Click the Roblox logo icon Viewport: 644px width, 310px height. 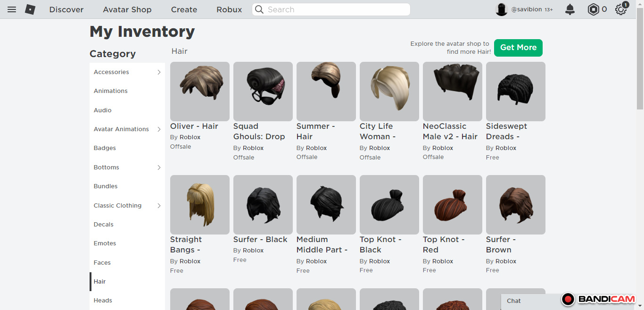30,9
